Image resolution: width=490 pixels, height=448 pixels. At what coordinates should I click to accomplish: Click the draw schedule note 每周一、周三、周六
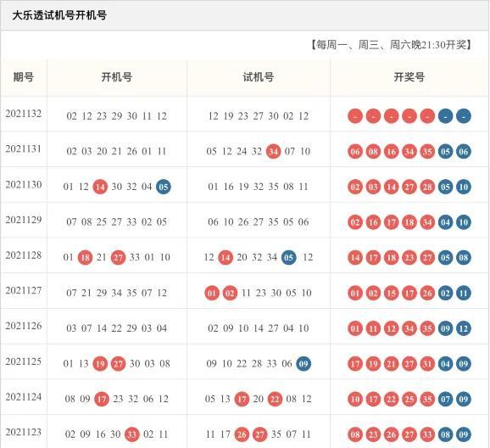364,45
